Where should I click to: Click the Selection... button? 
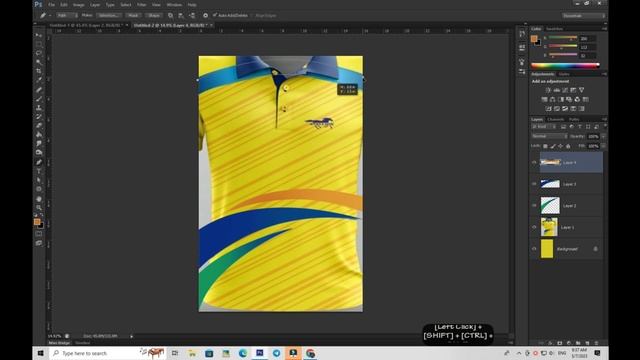click(x=109, y=16)
